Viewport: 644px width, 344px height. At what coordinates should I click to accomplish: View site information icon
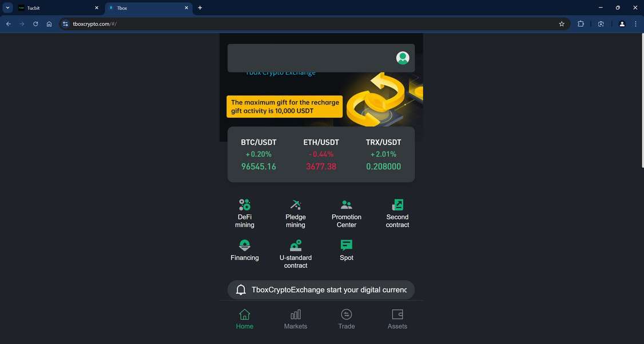65,24
